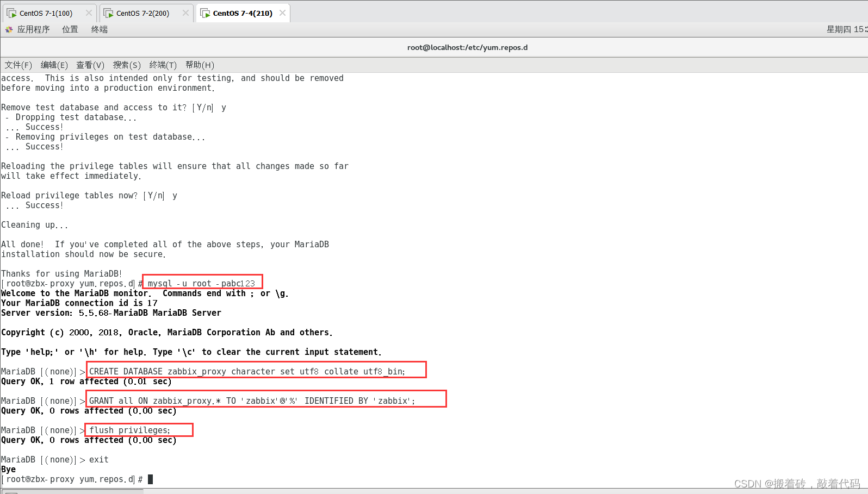
Task: Click the terminal title root@localhost:/etc/yum.repos.d
Action: 467,47
